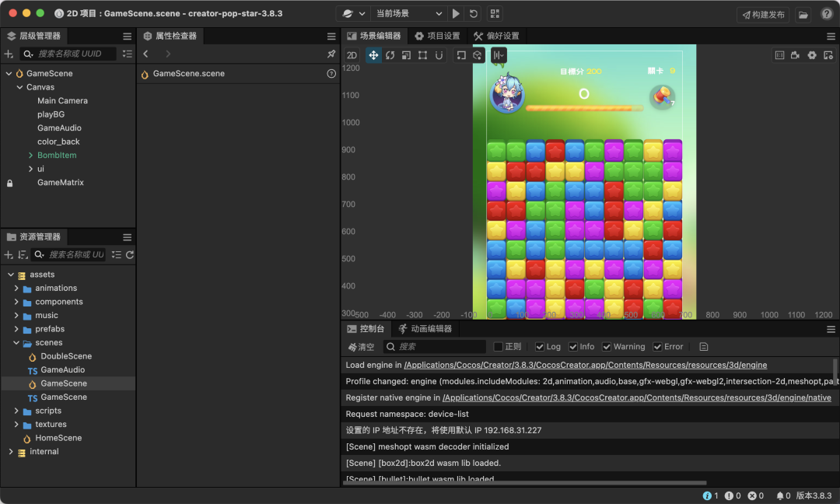Viewport: 840px width, 504px height.
Task: Unlock the GameMatrix node lock icon
Action: 9,183
